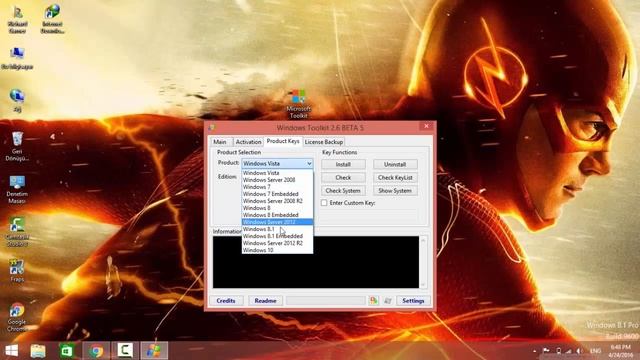Select Windows 8 Embedded option

[278, 215]
